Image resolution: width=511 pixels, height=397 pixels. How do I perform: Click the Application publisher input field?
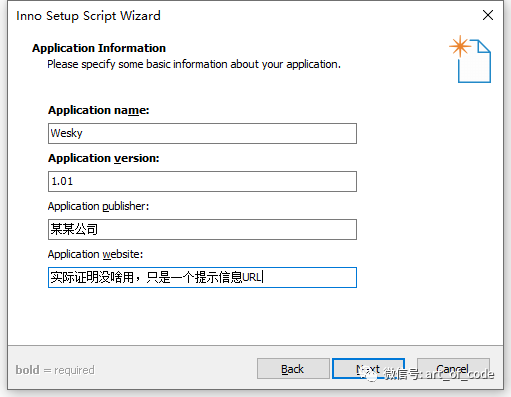[202, 229]
